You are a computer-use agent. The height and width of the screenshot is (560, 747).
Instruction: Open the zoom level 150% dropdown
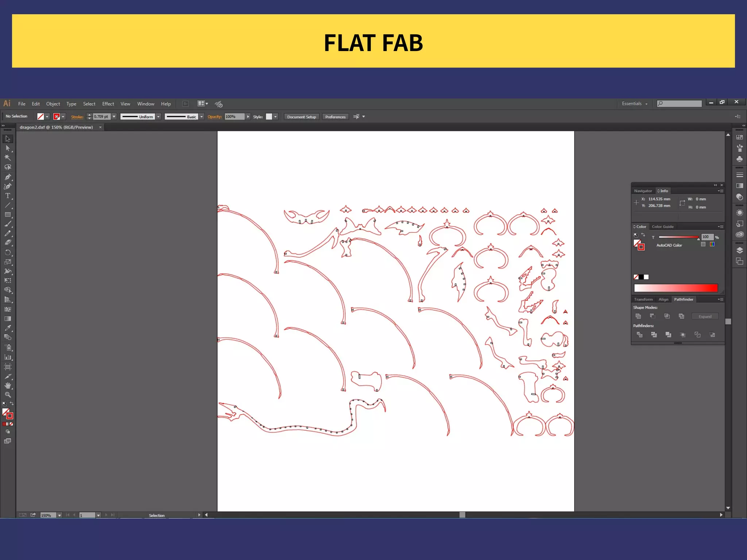59,515
